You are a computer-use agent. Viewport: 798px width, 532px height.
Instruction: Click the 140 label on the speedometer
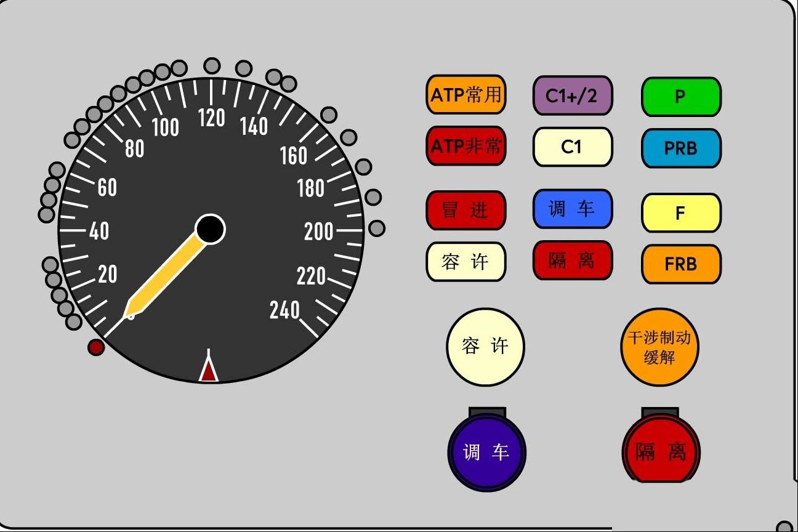pyautogui.click(x=254, y=126)
